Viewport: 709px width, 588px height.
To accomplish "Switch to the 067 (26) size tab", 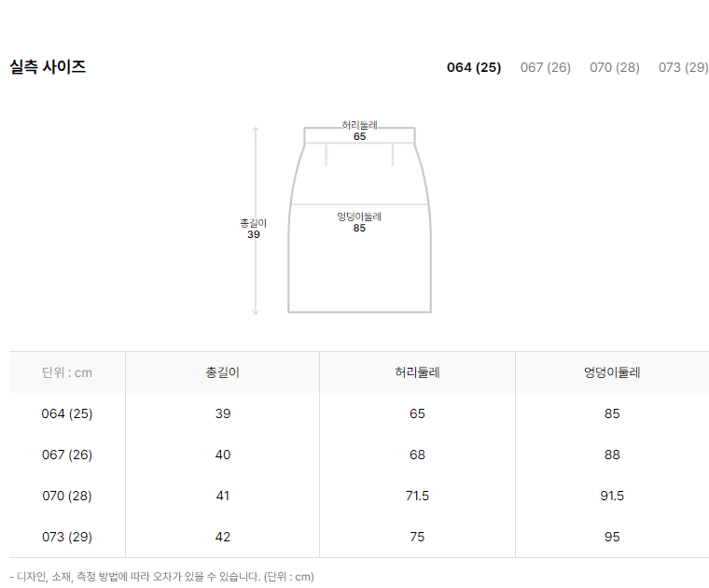I will click(x=546, y=67).
